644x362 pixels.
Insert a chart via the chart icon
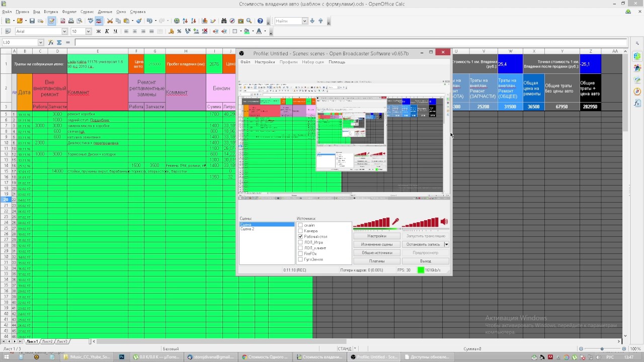tap(205, 21)
